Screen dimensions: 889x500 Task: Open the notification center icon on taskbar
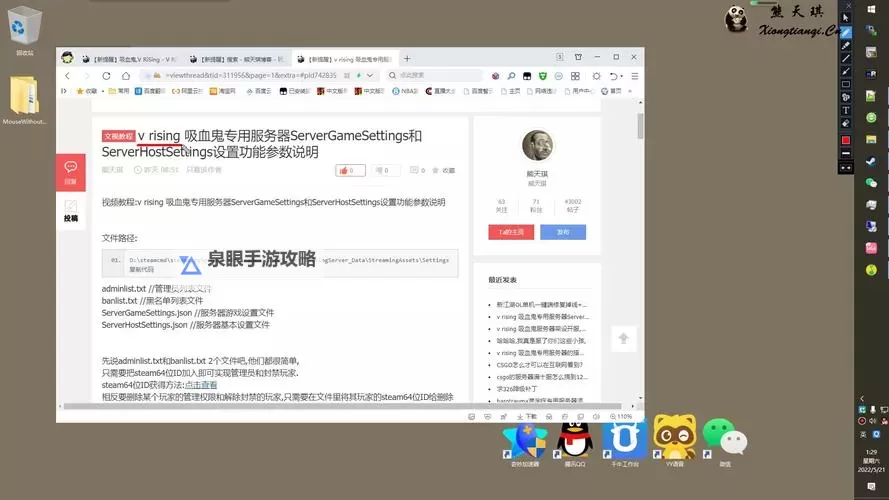coord(871,486)
